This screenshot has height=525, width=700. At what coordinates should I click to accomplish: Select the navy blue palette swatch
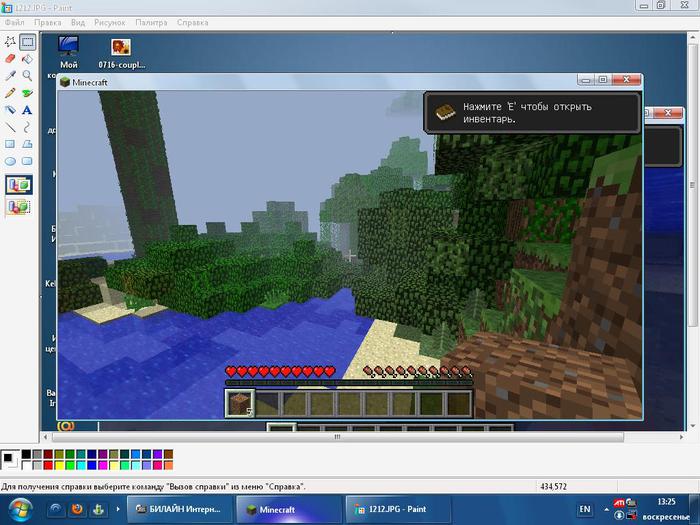92,454
